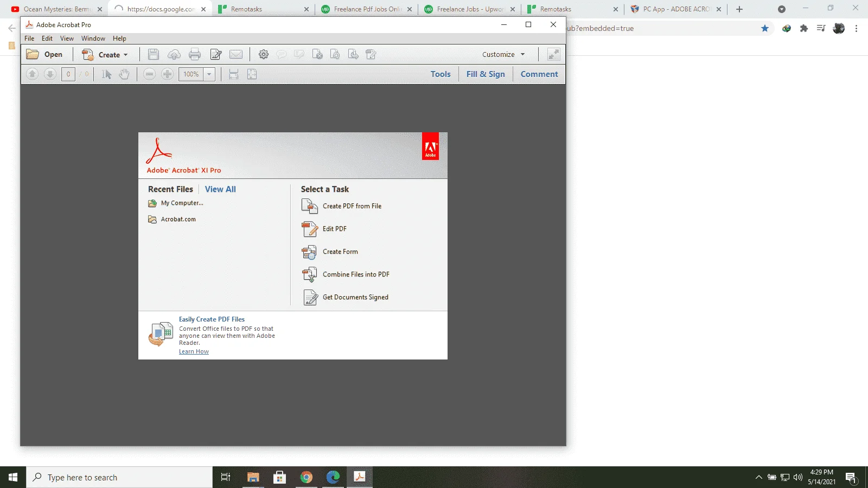Viewport: 868px width, 488px height.
Task: Click the Easily Create PDF Files heading
Action: tap(212, 319)
